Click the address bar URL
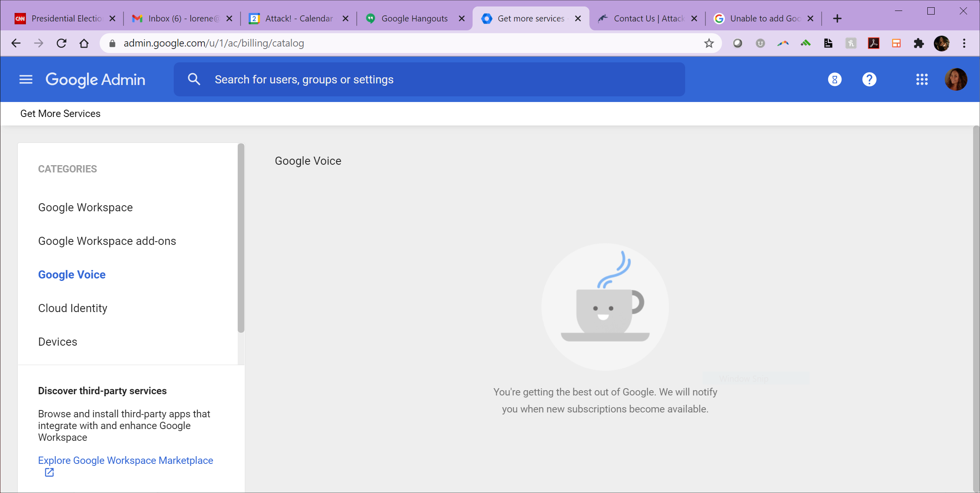The height and width of the screenshot is (493, 980). 214,43
